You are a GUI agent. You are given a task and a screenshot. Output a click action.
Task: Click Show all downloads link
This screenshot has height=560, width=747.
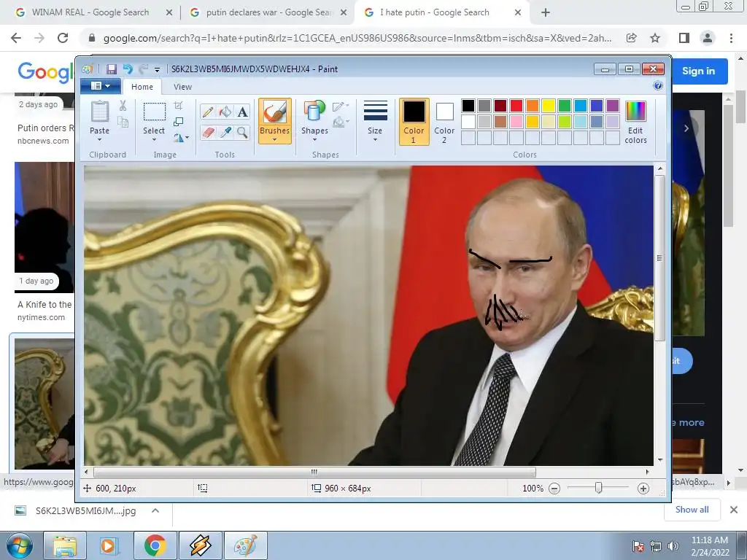(x=692, y=510)
